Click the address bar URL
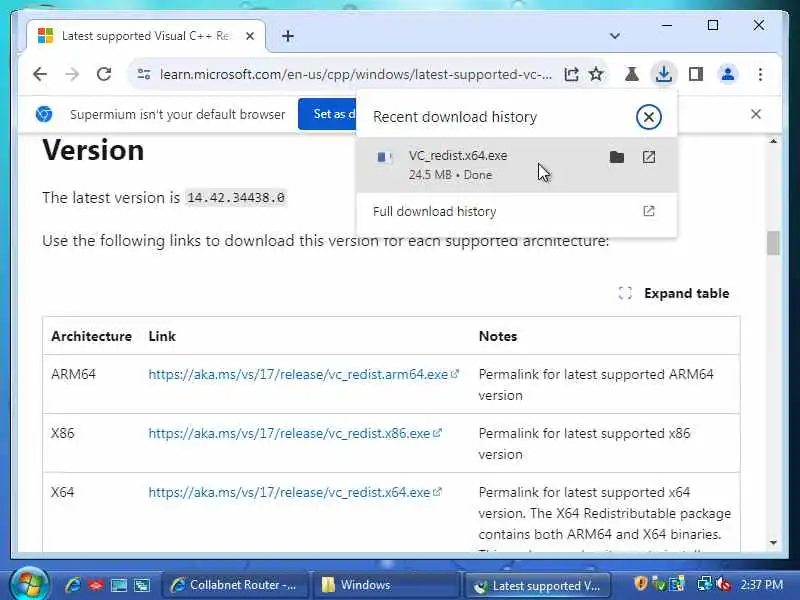800x600 pixels. [356, 74]
